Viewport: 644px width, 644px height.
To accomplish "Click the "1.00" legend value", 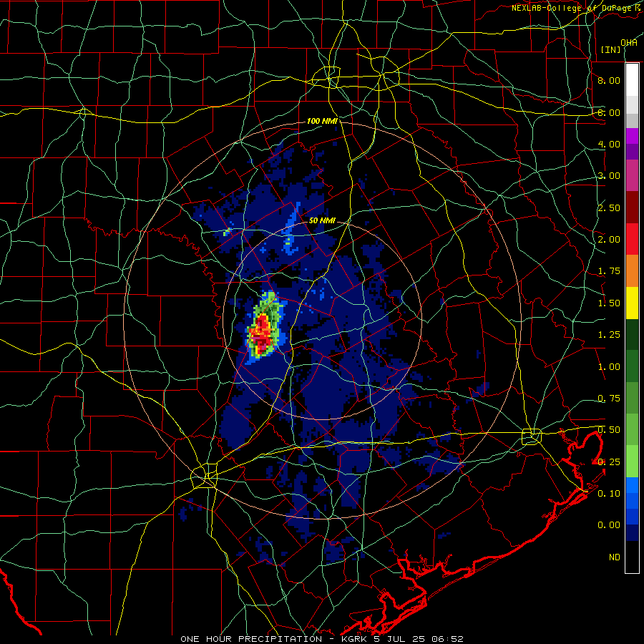I will pos(609,367).
